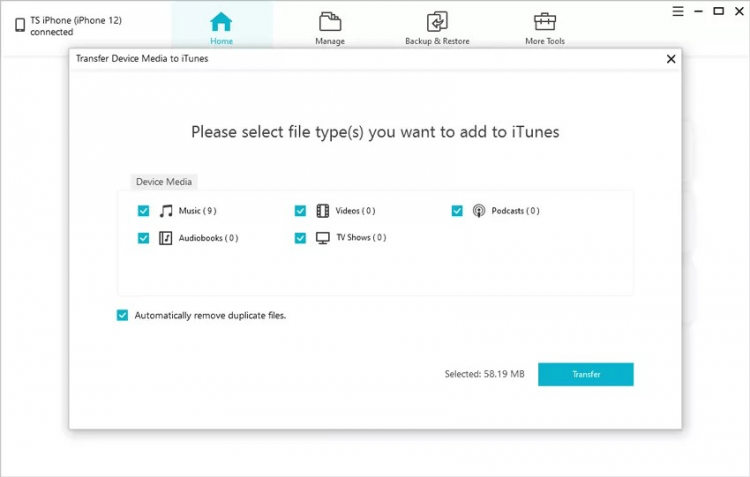Uncheck the TV Shows checkbox
Image resolution: width=750 pixels, height=477 pixels.
(x=300, y=238)
